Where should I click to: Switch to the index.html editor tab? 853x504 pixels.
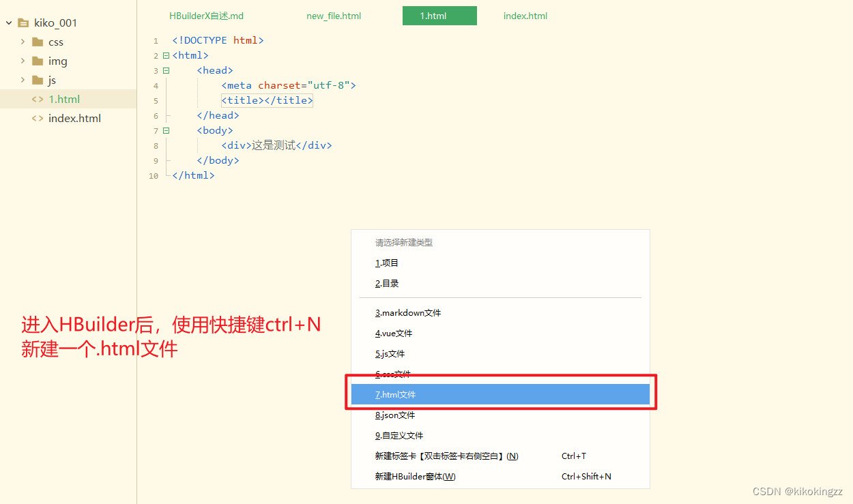(525, 16)
